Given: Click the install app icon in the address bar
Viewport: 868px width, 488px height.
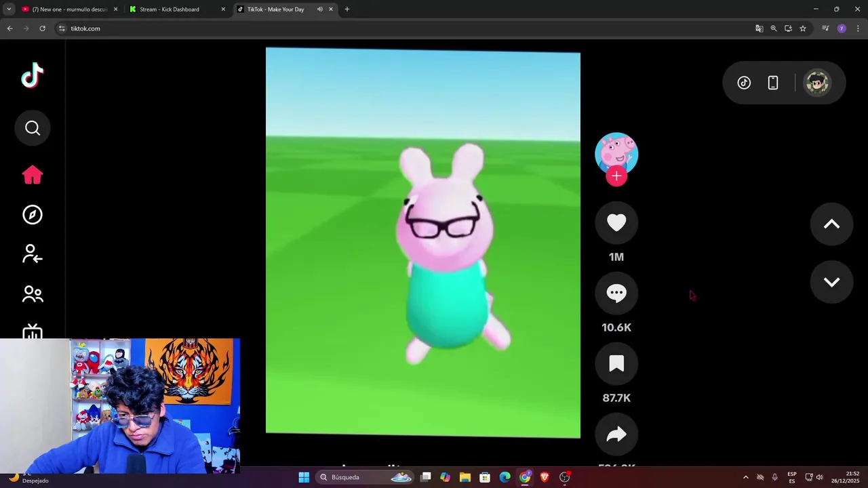Looking at the screenshot, I should pos(788,28).
